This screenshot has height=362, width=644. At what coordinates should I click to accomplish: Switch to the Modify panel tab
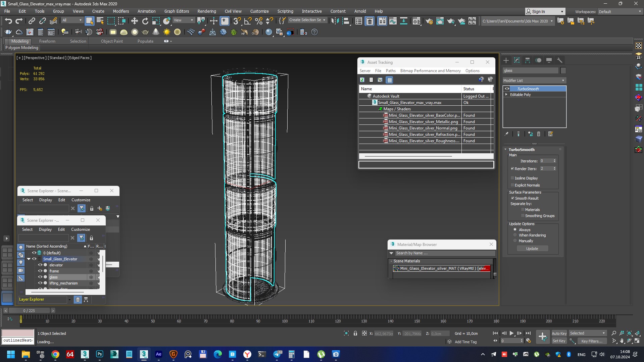[517, 60]
